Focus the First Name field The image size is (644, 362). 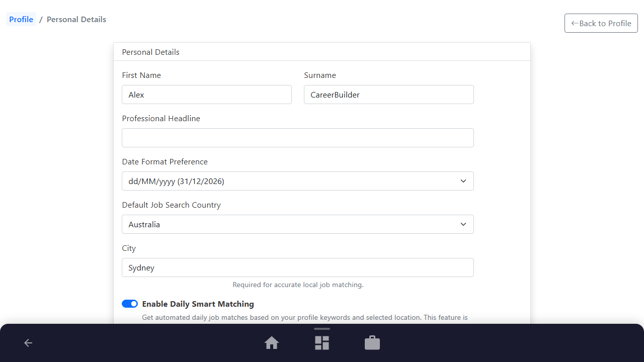[x=207, y=95]
